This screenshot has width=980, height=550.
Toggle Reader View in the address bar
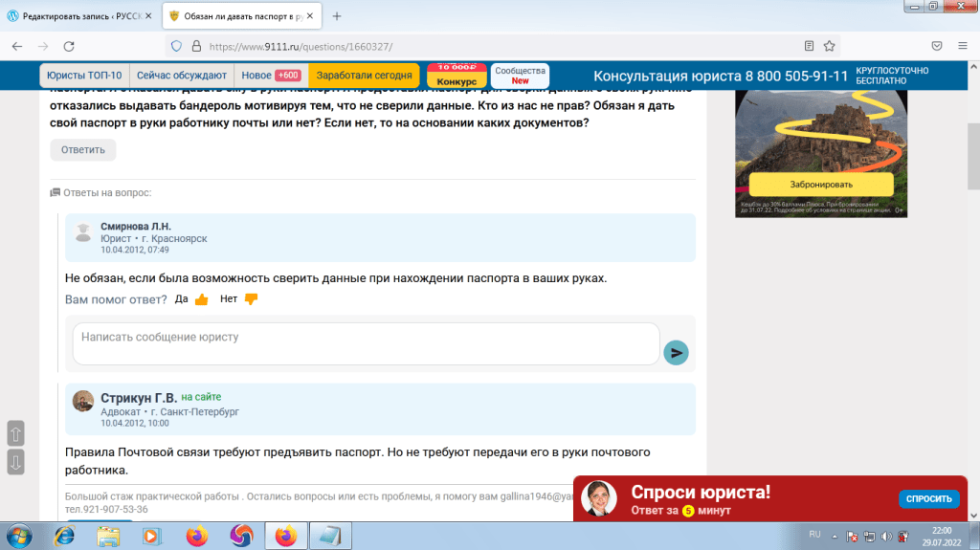[810, 46]
